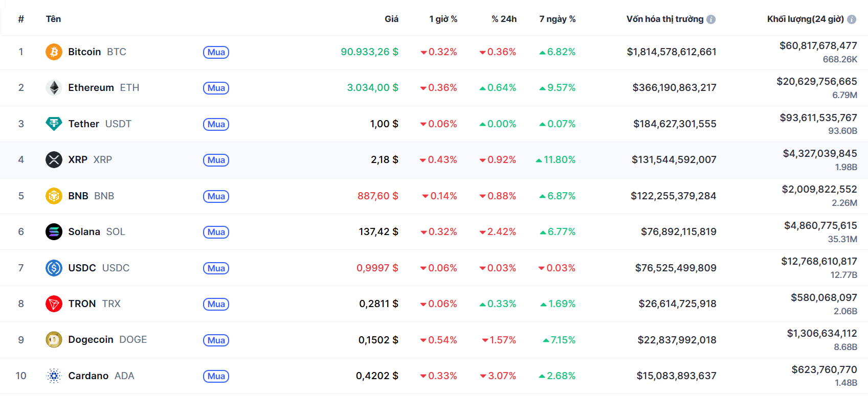Click Ethereum 7-day change 9.57%
This screenshot has height=396, width=868.
557,87
